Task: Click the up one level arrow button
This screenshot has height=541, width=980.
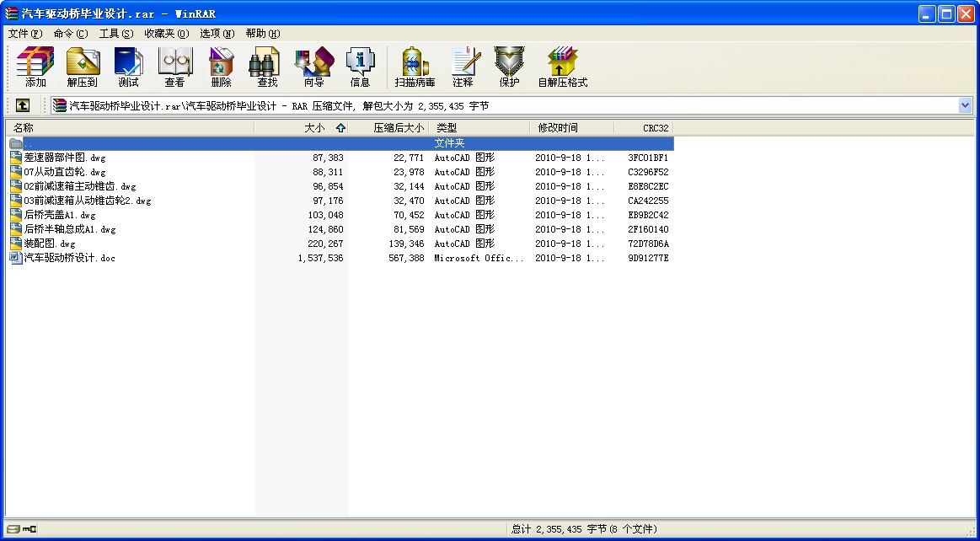Action: (x=23, y=105)
